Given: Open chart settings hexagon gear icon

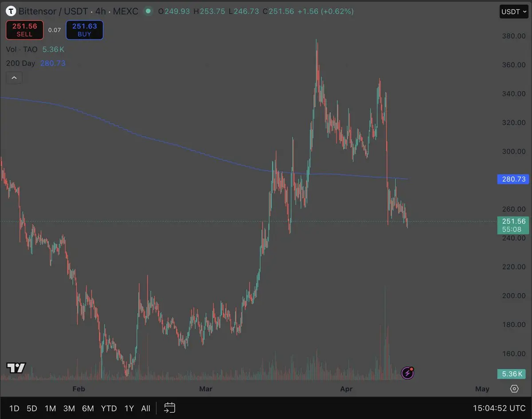Looking at the screenshot, I should 514,389.
